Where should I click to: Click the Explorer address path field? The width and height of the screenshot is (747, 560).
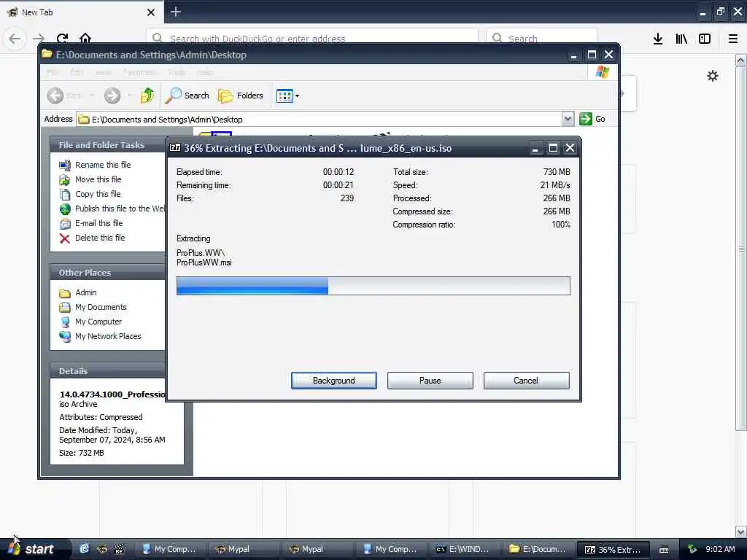tap(320, 119)
